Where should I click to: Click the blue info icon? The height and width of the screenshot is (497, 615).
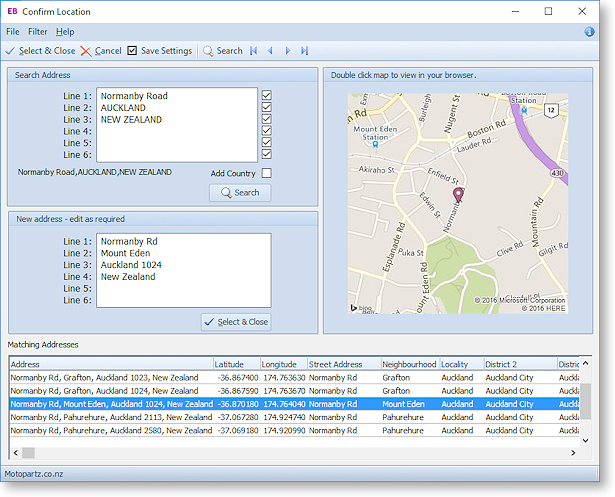tap(590, 32)
